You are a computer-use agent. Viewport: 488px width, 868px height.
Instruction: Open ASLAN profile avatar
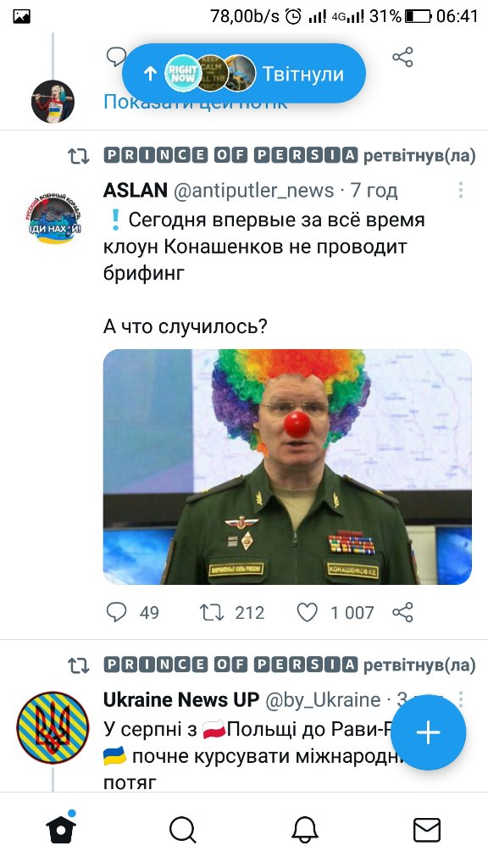pyautogui.click(x=53, y=218)
